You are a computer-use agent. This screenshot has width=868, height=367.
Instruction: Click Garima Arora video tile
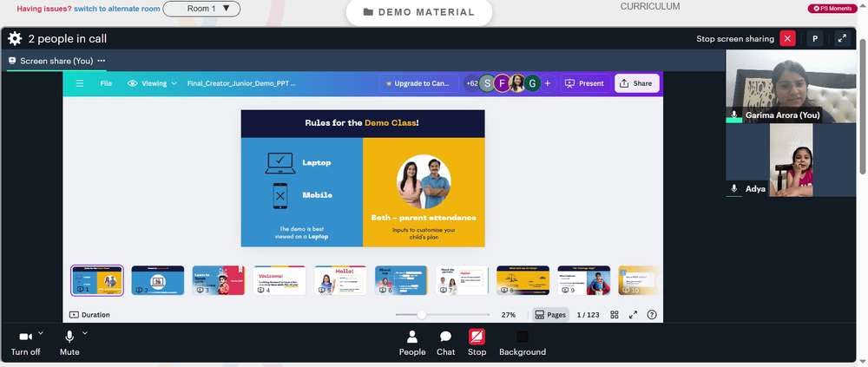pyautogui.click(x=791, y=87)
